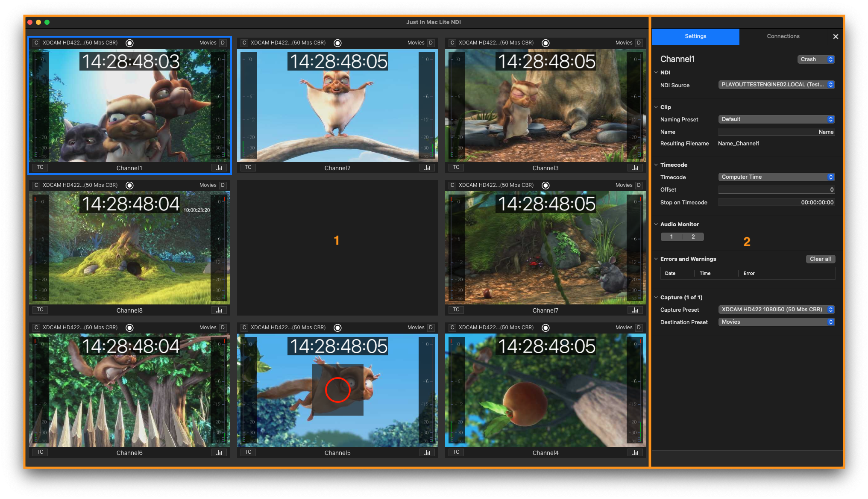868x499 pixels.
Task: Collapse the Clip section
Action: (x=656, y=107)
